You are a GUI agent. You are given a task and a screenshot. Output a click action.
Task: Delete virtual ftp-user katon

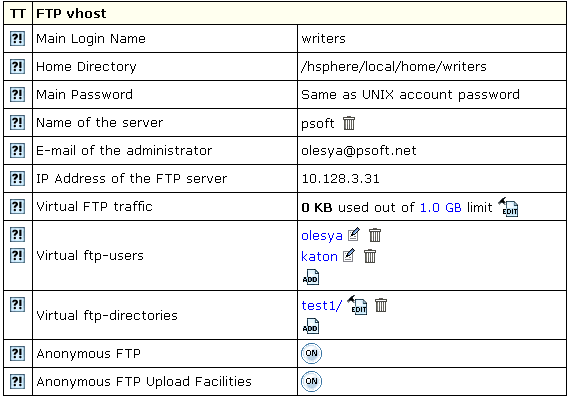[x=370, y=256]
